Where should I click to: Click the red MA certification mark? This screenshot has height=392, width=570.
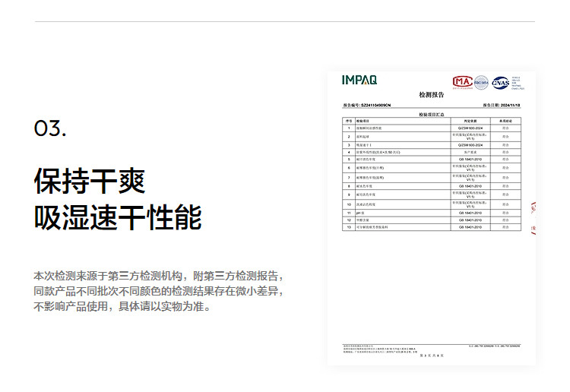[x=461, y=81]
